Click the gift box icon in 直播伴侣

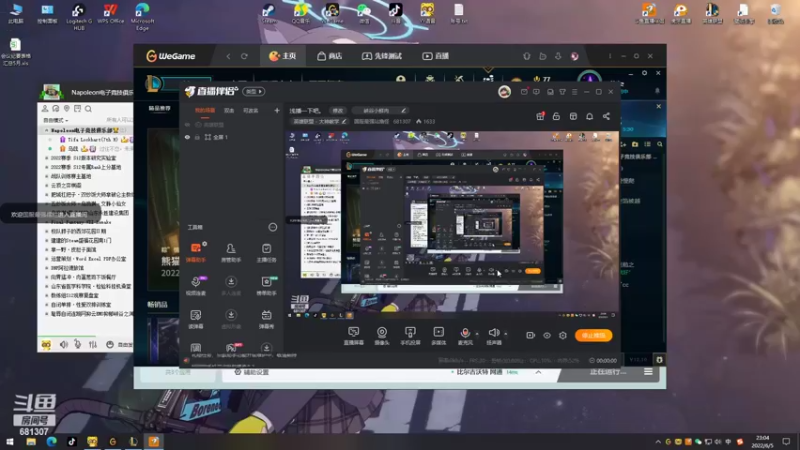point(540,116)
